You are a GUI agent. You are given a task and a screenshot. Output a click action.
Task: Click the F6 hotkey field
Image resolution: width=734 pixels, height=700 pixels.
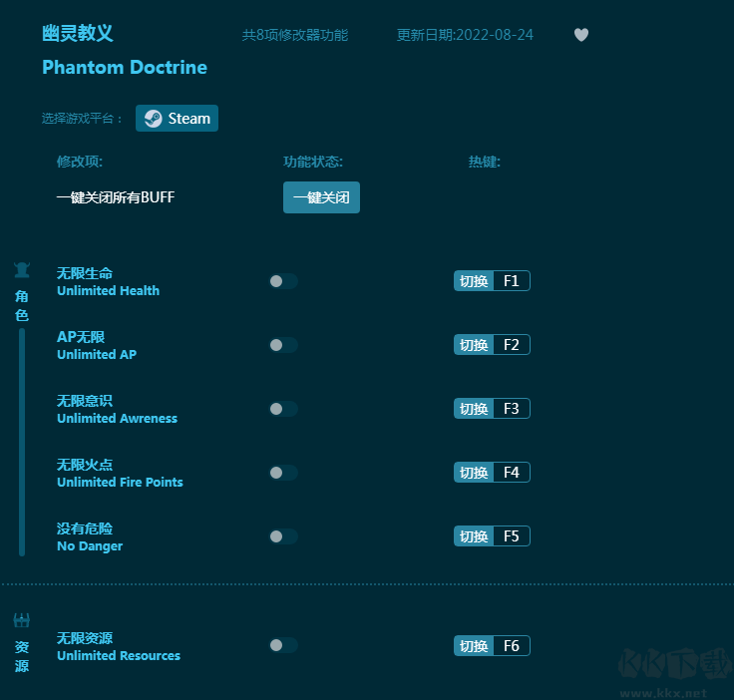(512, 646)
